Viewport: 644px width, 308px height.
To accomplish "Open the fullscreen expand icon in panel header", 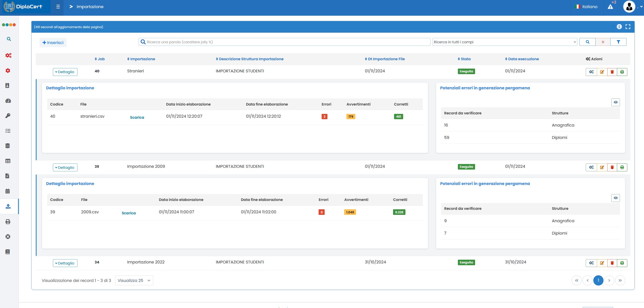I will click(x=628, y=27).
